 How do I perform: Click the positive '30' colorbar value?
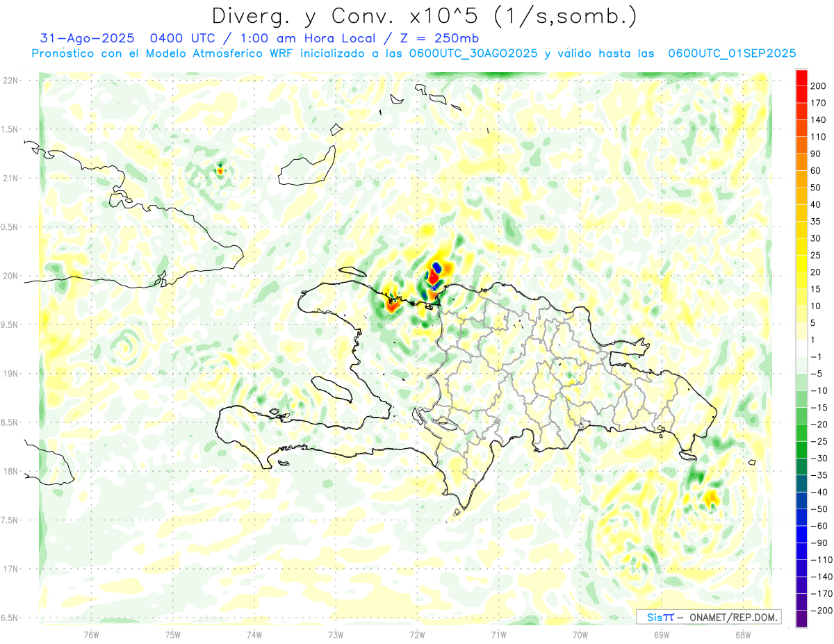point(816,238)
